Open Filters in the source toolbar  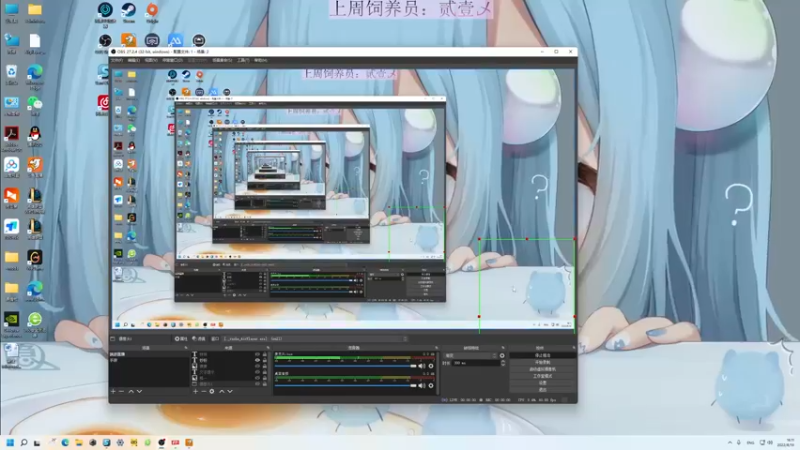[198, 339]
